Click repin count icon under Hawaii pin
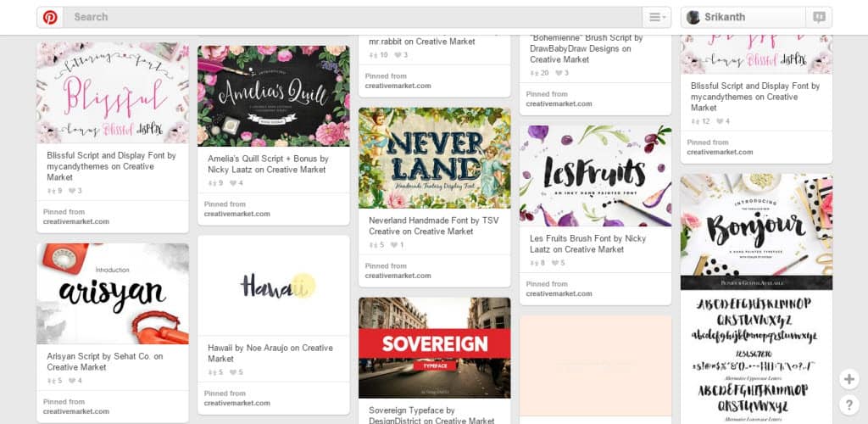 coord(211,372)
